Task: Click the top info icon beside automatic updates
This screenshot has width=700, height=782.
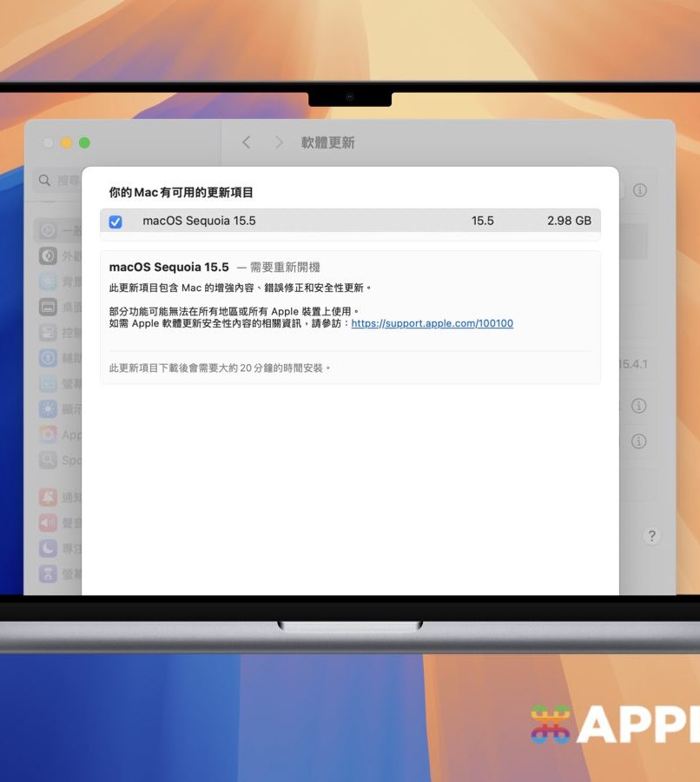Action: click(x=640, y=190)
